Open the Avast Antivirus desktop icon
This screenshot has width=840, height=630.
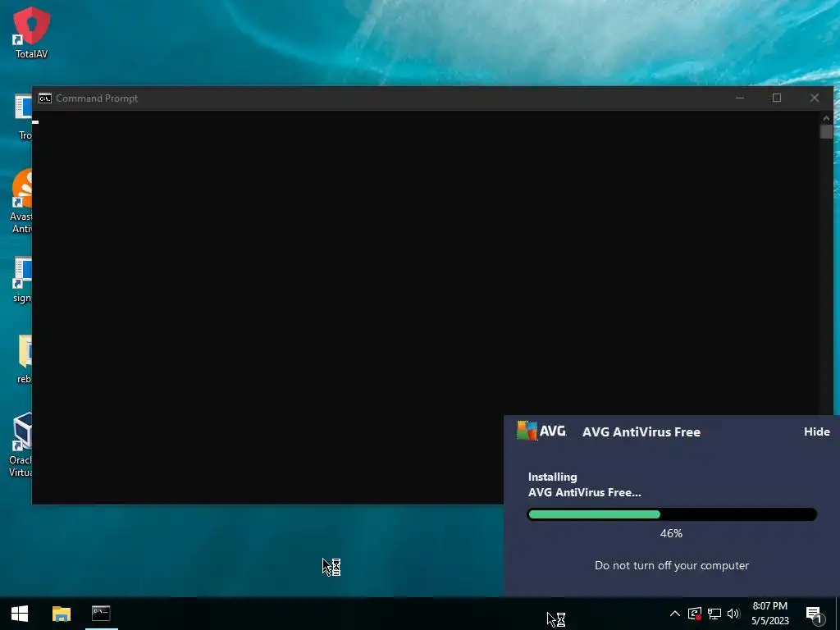point(21,201)
